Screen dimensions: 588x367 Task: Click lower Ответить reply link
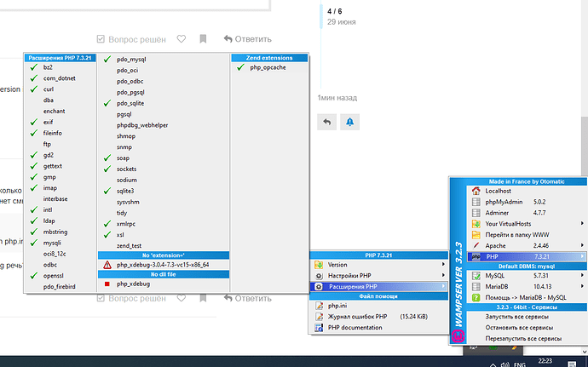247,298
